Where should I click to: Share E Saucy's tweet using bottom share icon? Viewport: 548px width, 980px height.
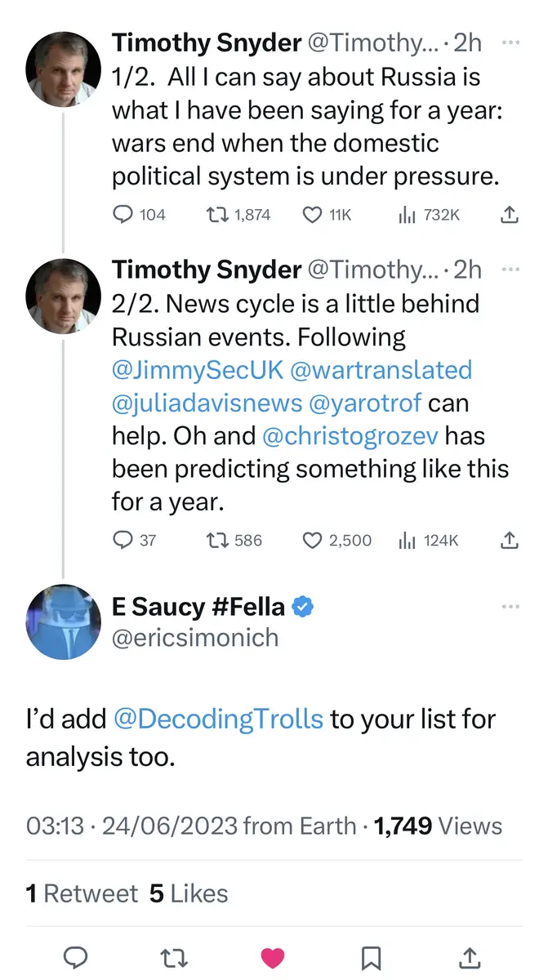470,957
